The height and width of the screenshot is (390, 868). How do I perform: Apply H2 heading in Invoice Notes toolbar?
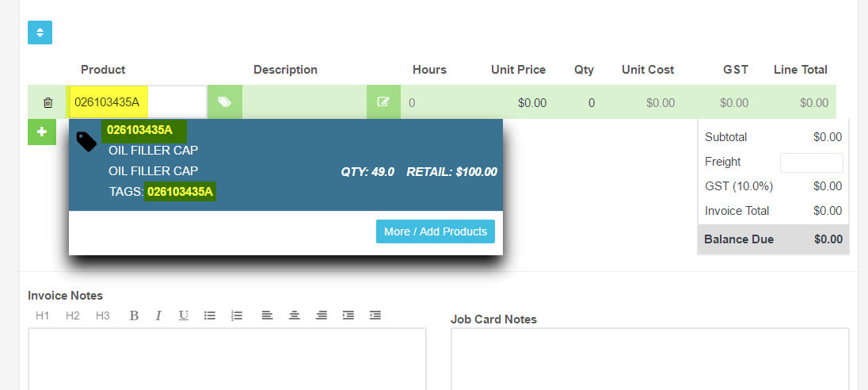click(73, 315)
